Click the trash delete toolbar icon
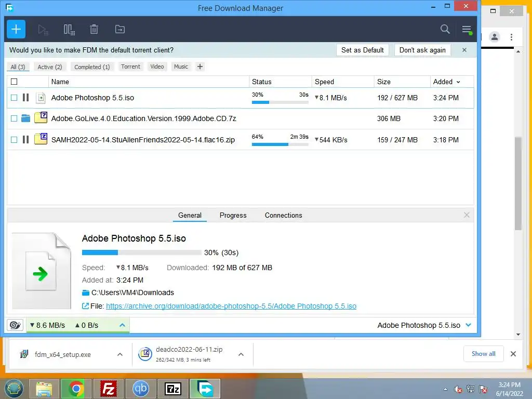 coord(94,30)
